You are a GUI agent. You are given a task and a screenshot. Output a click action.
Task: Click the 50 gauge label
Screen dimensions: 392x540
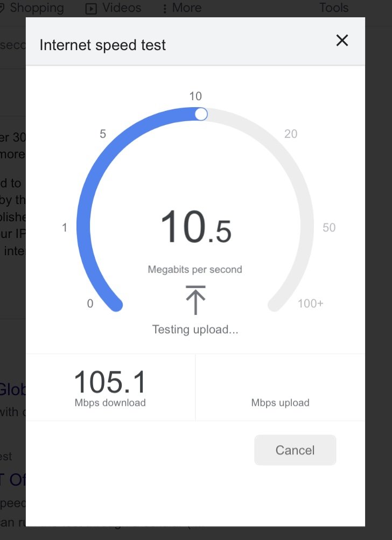click(329, 227)
